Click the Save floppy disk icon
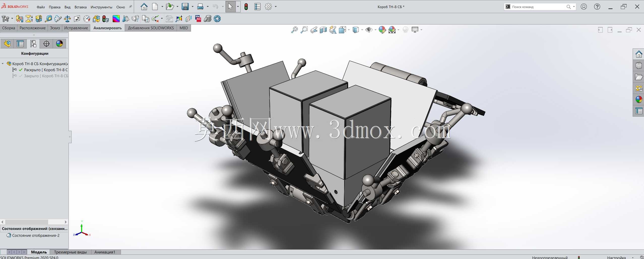 185,7
